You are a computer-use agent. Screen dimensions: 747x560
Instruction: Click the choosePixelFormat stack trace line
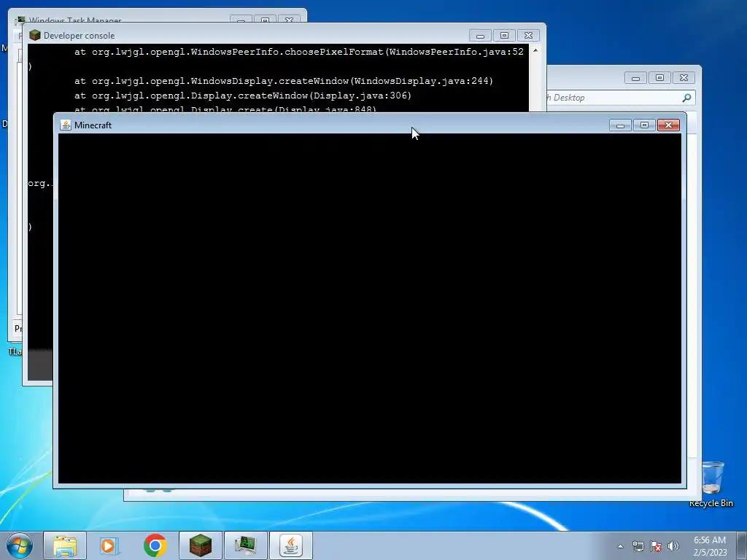(x=298, y=52)
